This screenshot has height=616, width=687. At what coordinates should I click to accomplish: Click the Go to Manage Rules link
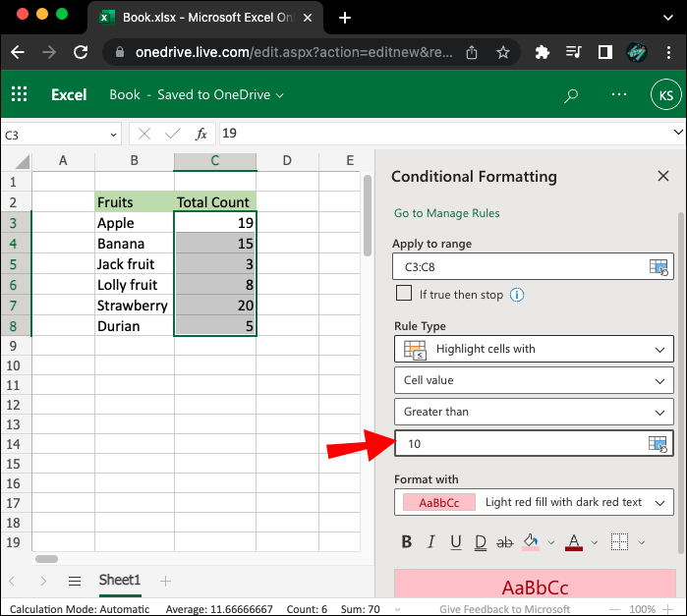coord(446,213)
